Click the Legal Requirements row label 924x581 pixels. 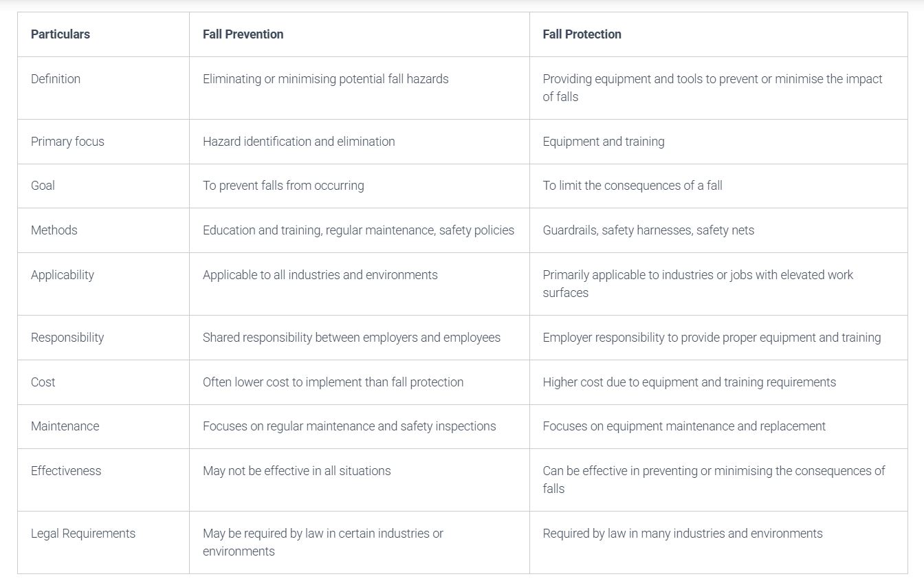pyautogui.click(x=83, y=534)
